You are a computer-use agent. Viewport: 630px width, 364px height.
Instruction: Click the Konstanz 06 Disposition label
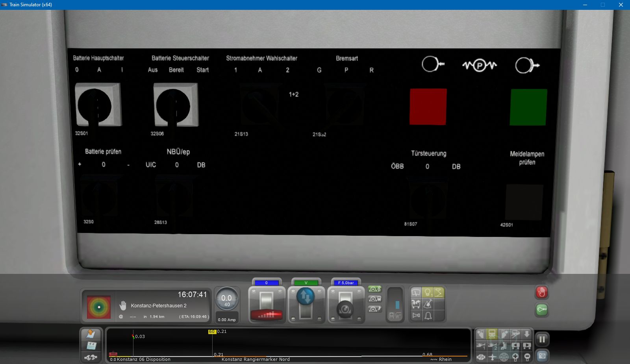click(x=143, y=359)
